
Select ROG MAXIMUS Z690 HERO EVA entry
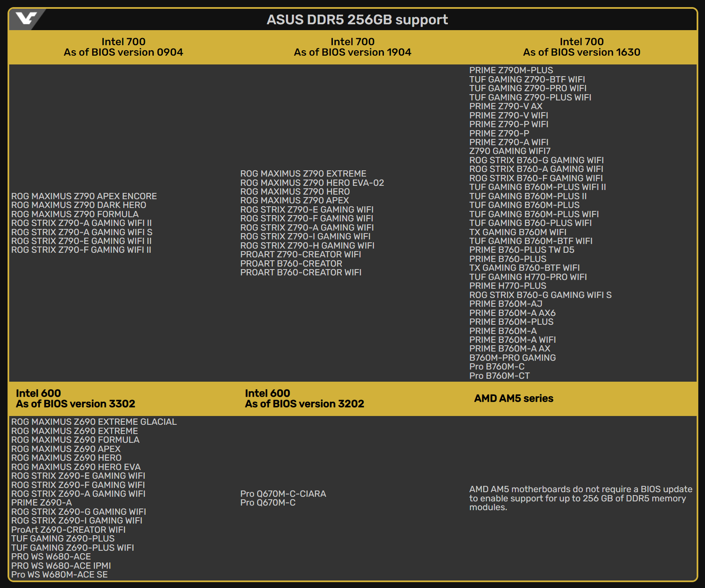click(x=76, y=467)
